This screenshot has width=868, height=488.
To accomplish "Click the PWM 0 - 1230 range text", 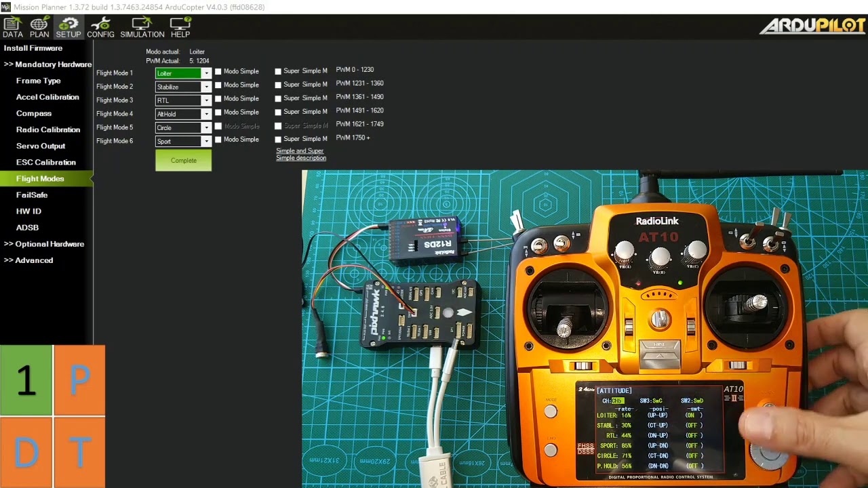I will point(355,70).
